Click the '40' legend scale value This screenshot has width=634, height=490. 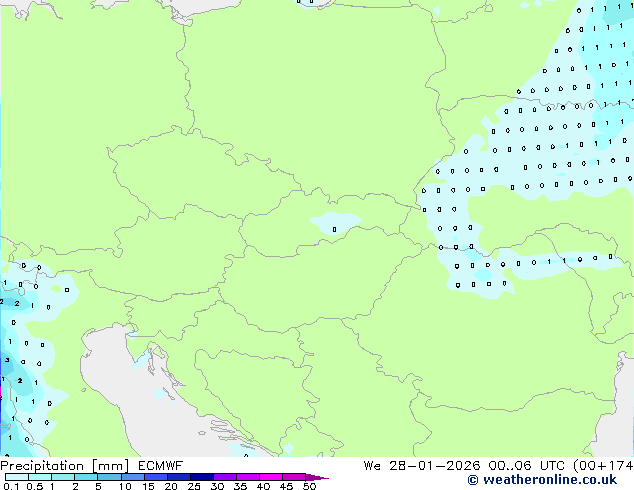263,486
